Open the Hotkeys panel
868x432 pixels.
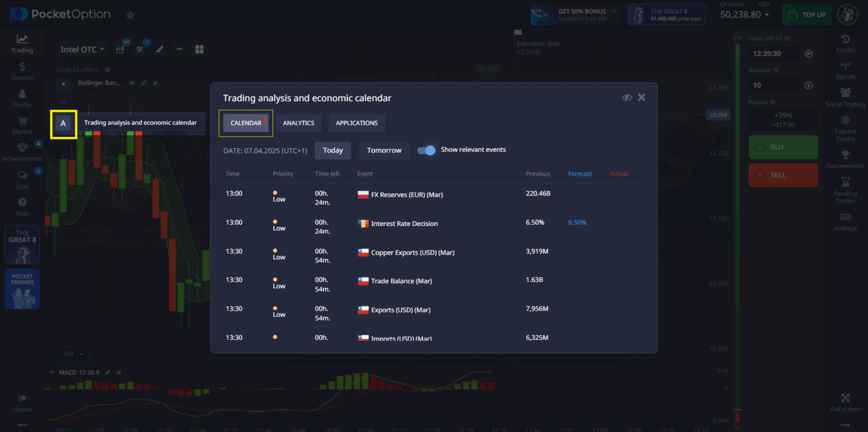(x=845, y=222)
